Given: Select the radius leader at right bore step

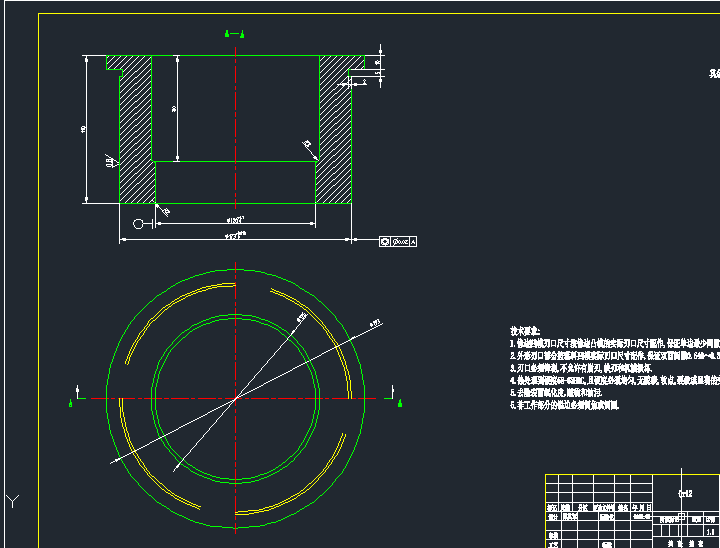Looking at the screenshot, I should [x=309, y=149].
